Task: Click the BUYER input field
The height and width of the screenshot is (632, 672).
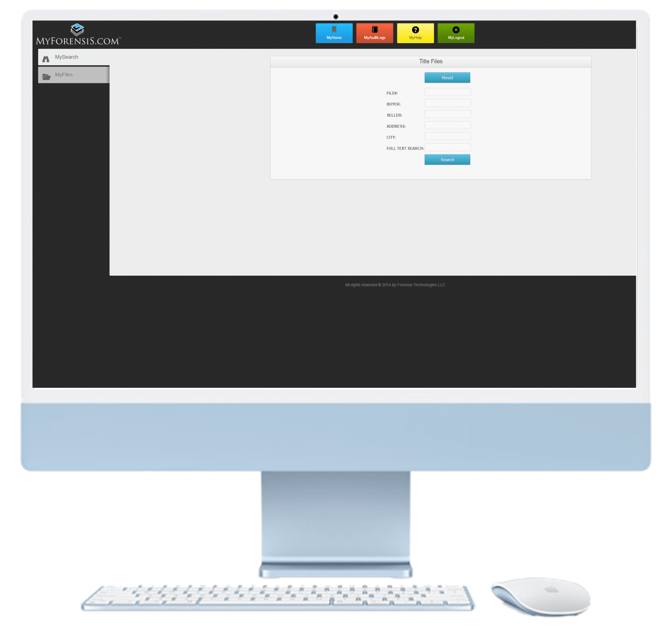Action: coord(447,104)
